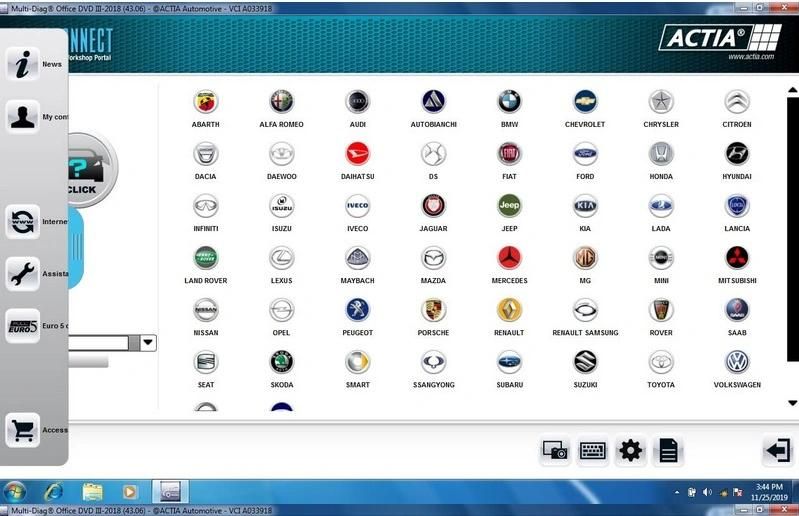The height and width of the screenshot is (516, 799).
Task: Open the on-screen keyboard button
Action: point(593,451)
